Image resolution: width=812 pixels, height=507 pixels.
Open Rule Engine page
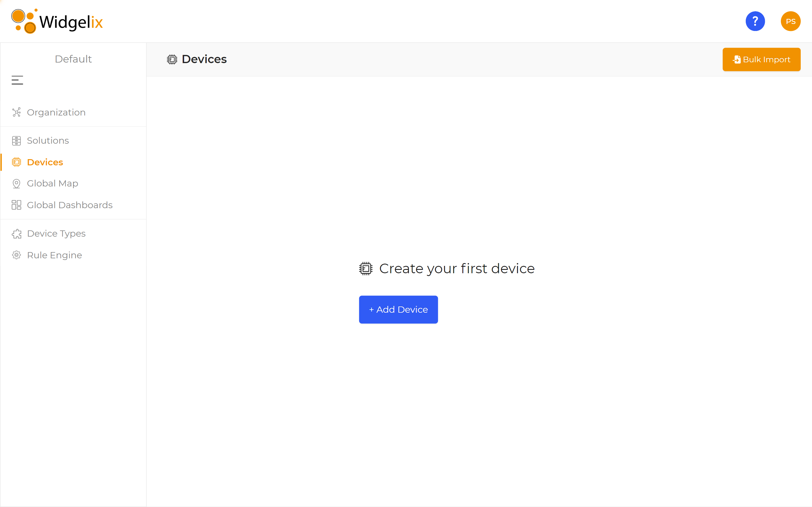pyautogui.click(x=54, y=255)
